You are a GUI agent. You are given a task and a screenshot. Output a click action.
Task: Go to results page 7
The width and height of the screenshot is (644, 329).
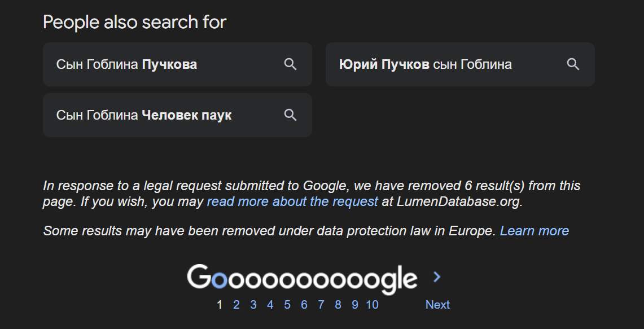click(321, 305)
